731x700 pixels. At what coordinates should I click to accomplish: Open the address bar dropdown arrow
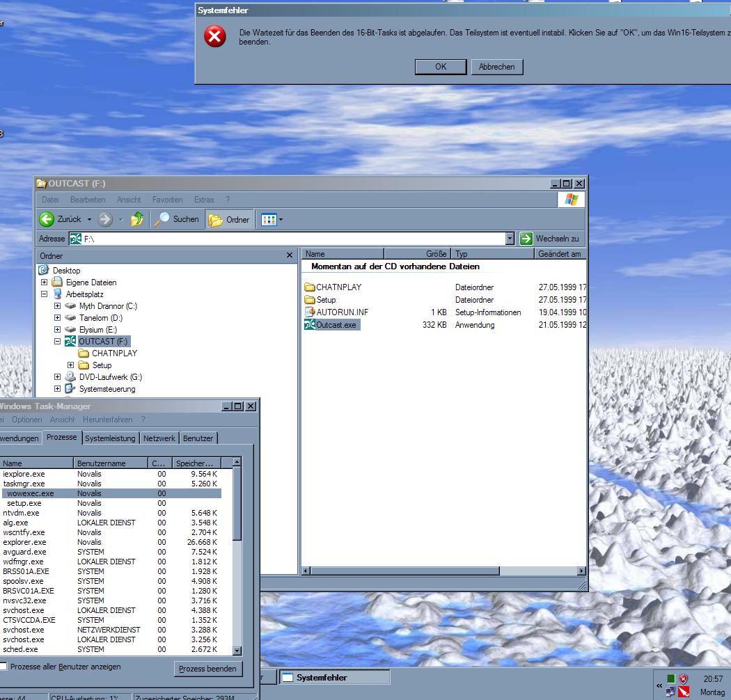(510, 239)
